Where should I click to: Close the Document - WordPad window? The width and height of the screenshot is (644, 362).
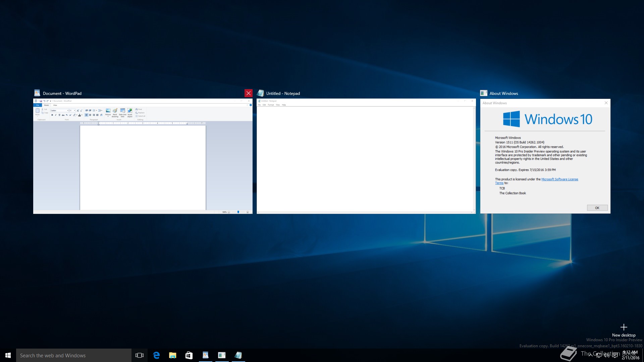(x=248, y=93)
